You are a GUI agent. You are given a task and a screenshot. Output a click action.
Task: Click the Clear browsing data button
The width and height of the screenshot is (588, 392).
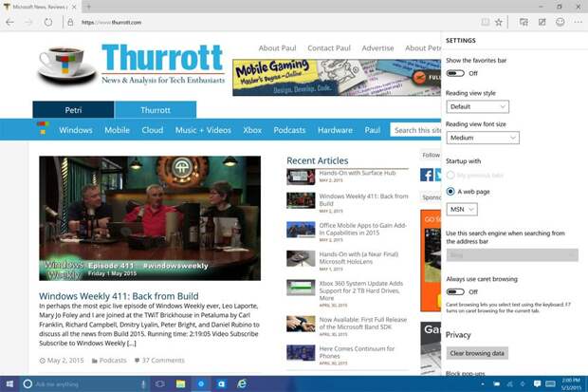477,353
